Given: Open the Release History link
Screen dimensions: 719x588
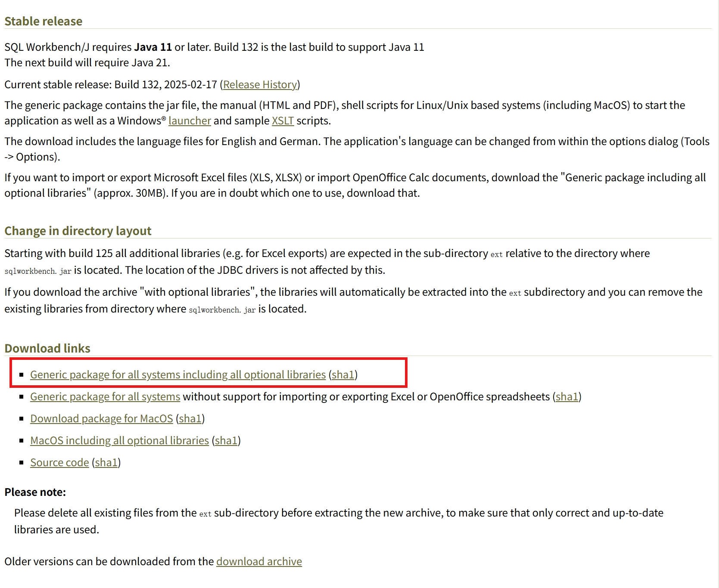Looking at the screenshot, I should tap(260, 84).
